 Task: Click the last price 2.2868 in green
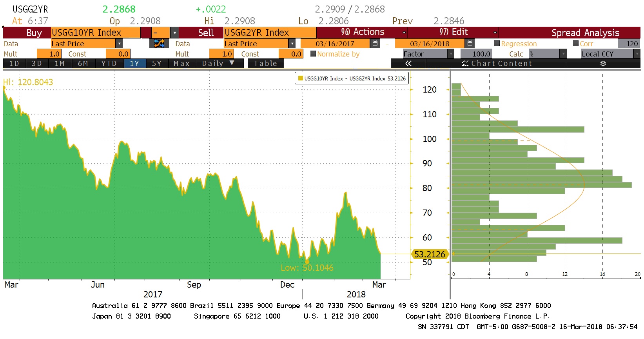click(119, 9)
